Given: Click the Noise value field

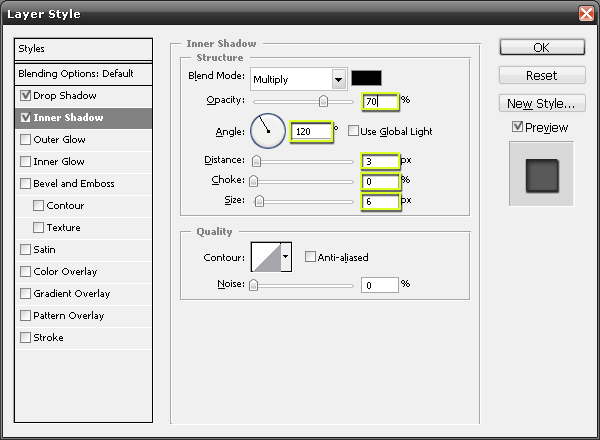Looking at the screenshot, I should tap(380, 285).
